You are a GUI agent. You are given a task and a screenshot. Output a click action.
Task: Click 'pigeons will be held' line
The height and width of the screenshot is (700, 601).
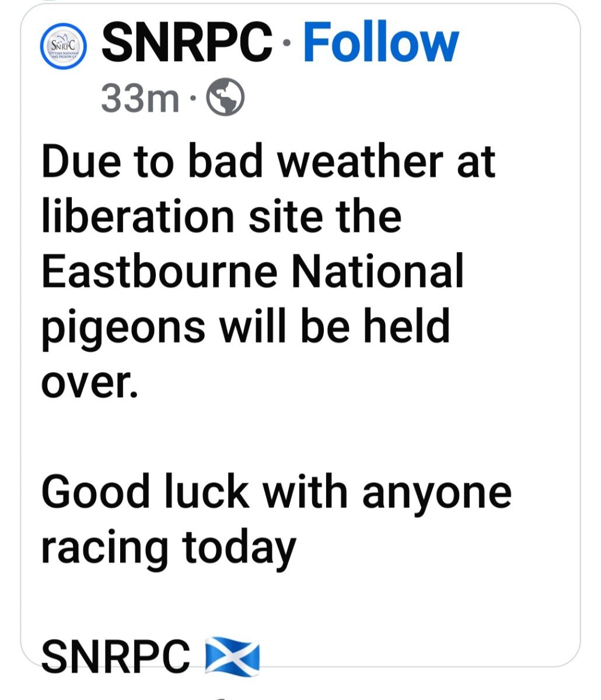pyautogui.click(x=246, y=328)
